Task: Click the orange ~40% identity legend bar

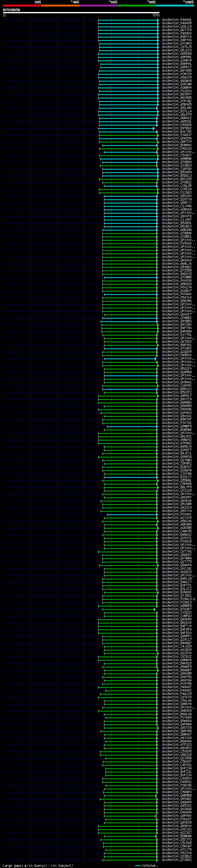Action: pos(60,6)
